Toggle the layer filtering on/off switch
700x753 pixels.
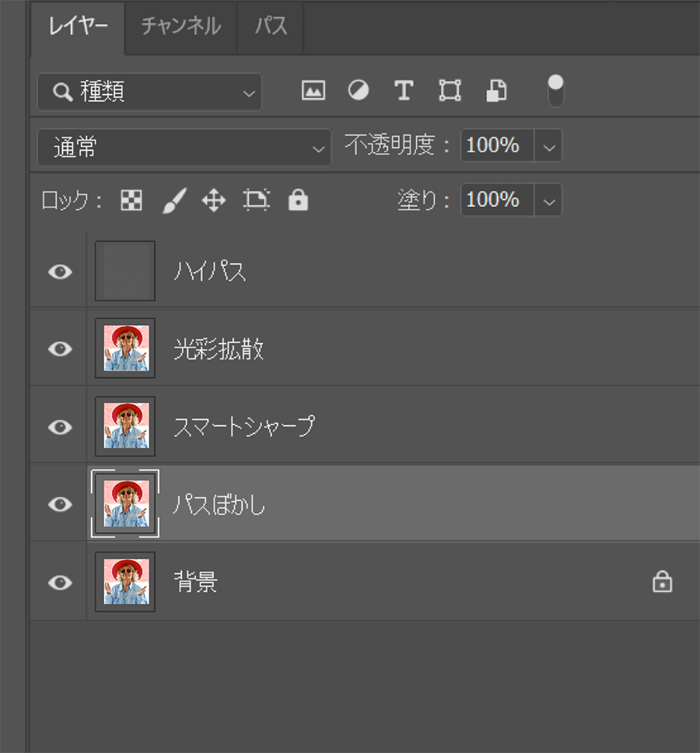(555, 91)
